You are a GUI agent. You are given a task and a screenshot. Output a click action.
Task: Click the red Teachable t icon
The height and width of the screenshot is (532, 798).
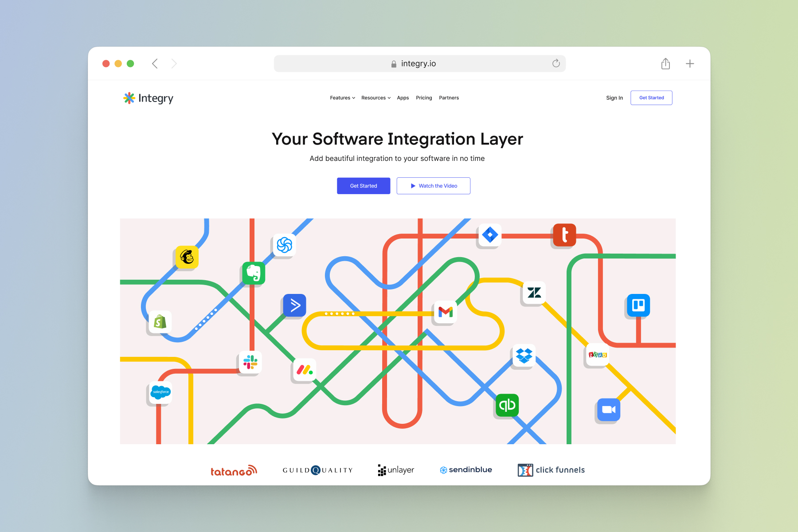pyautogui.click(x=564, y=235)
